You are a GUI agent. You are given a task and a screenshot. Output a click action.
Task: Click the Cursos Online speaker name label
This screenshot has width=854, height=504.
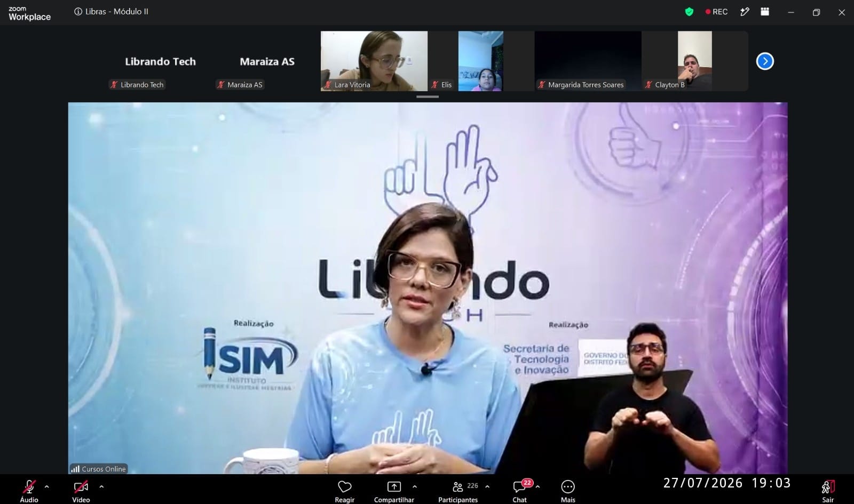[99, 469]
